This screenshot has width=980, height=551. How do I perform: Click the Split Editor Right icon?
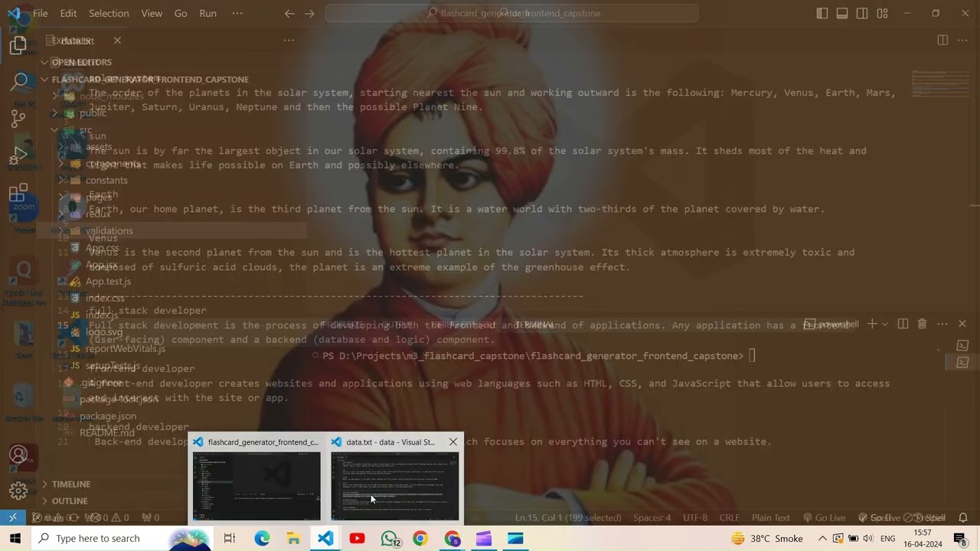pos(942,40)
